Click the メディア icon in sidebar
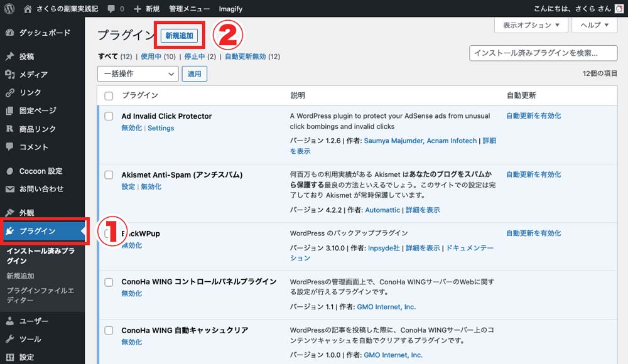 coord(10,75)
